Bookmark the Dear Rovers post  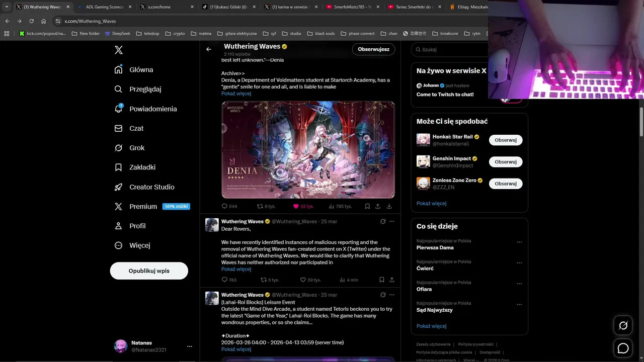point(381,280)
